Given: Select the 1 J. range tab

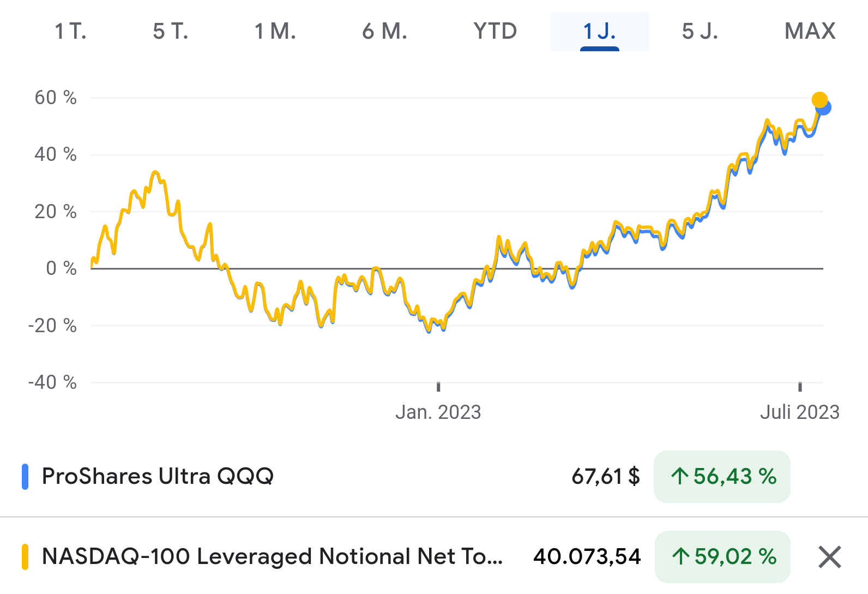Looking at the screenshot, I should (x=600, y=32).
